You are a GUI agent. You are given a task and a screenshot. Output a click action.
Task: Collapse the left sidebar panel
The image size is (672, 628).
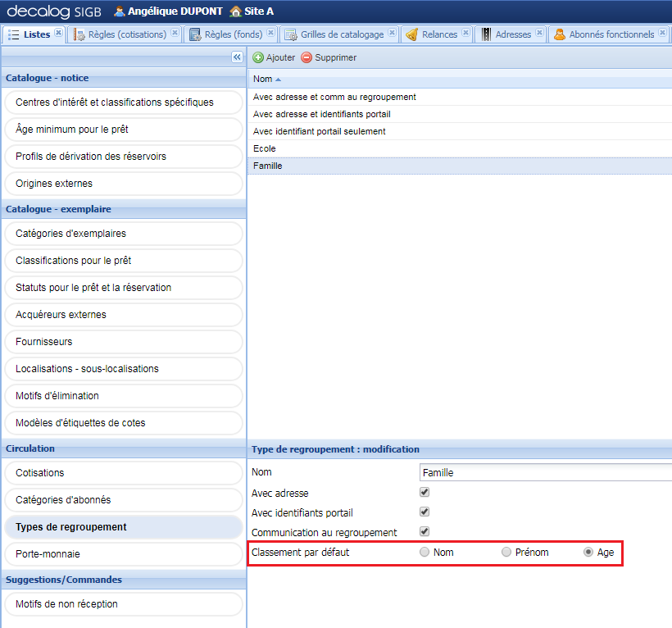237,57
